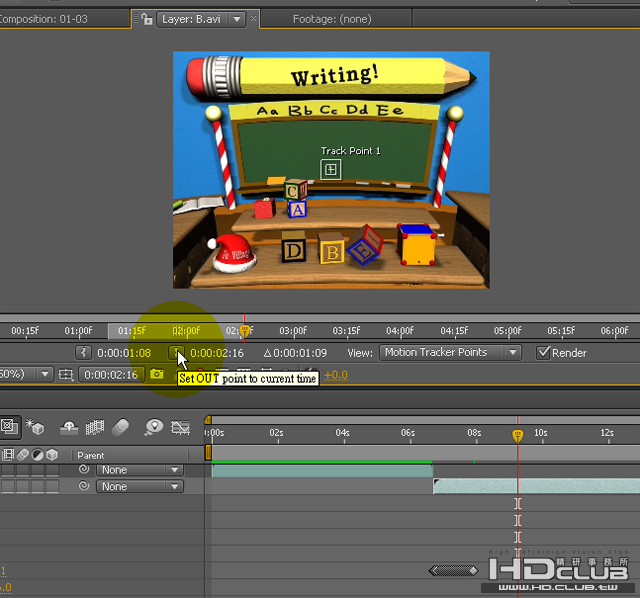Screen dimensions: 640x598
Task: Switch to Footage: (none) tab
Action: coord(333,18)
